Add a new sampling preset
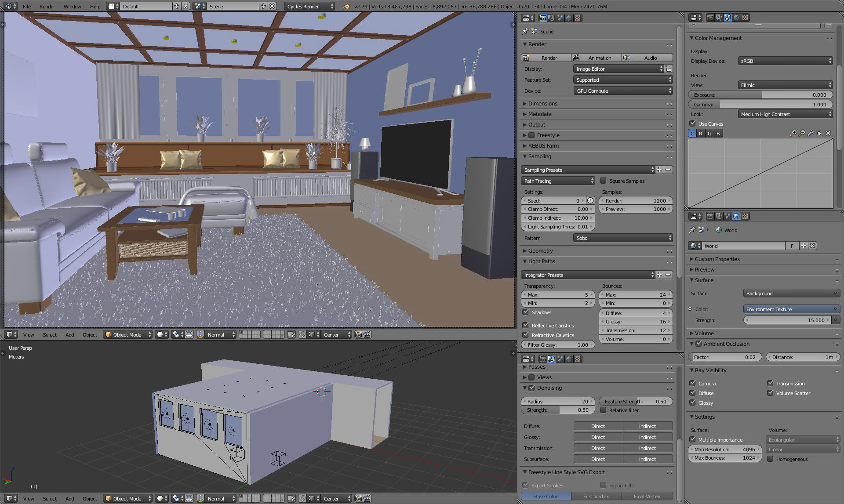 (x=659, y=170)
